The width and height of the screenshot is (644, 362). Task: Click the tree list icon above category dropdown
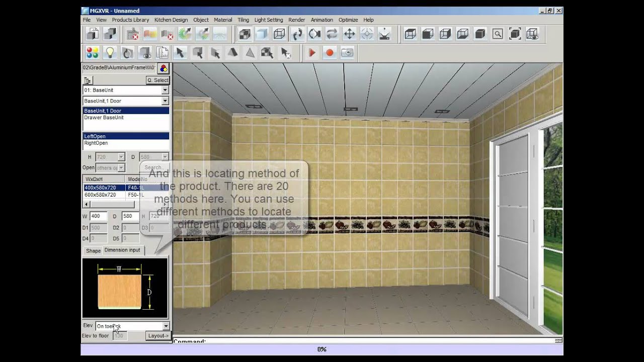88,80
